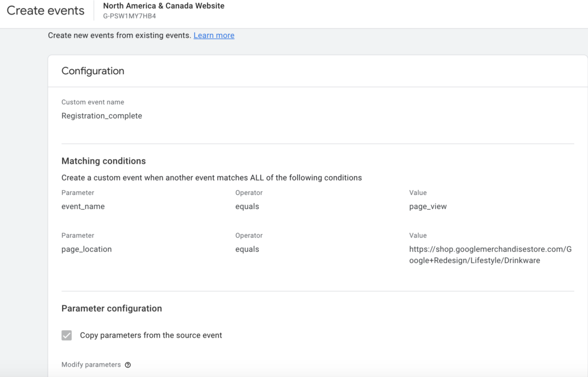Click the Create events page title
Image resolution: width=588 pixels, height=377 pixels.
[x=45, y=11]
